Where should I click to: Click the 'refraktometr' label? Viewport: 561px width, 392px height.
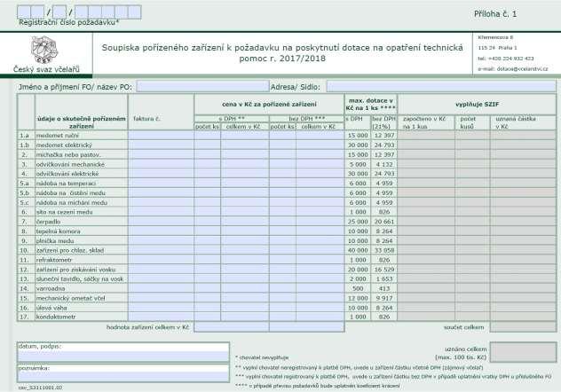coord(54,260)
